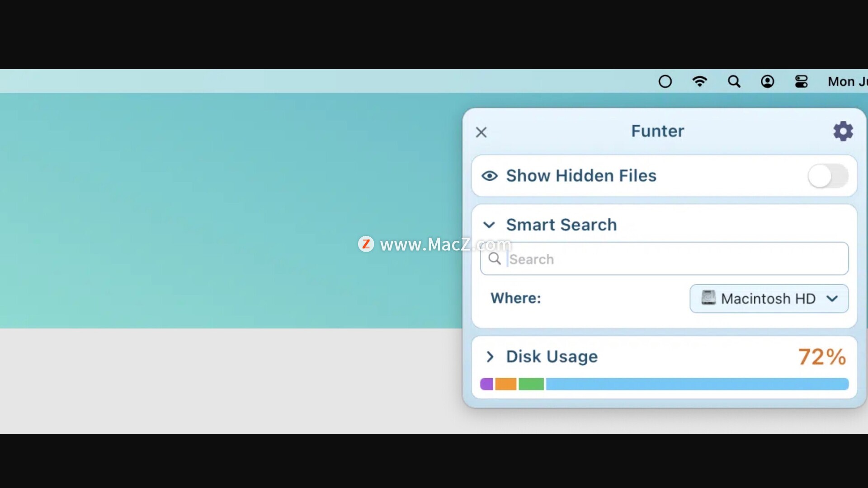Click the Smart Search heading
Screen dimensions: 868x488
[x=561, y=225]
